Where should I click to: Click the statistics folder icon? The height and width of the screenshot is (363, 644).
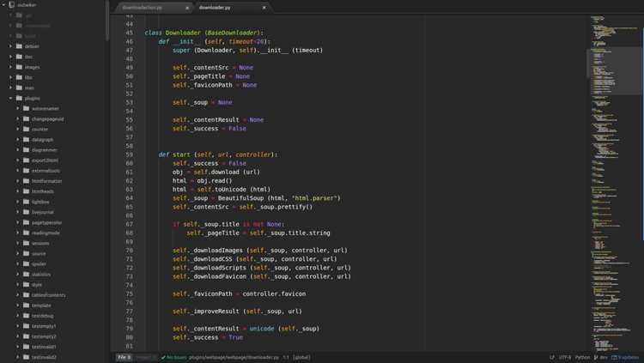[x=27, y=274]
